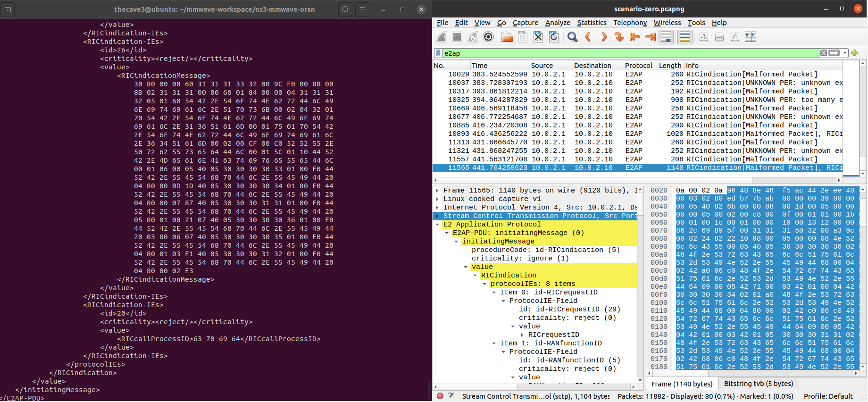Image resolution: width=868 pixels, height=402 pixels.
Task: Toggle auto-scroll during live capture
Action: click(666, 37)
